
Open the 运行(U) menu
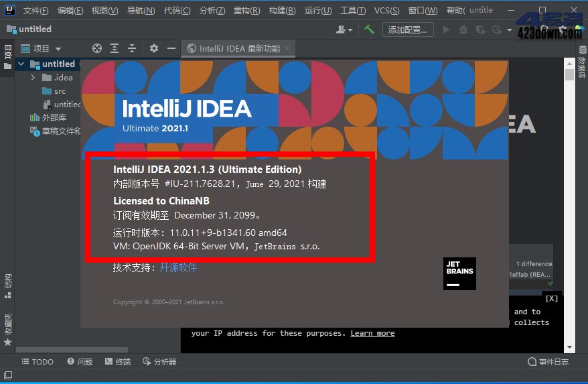tap(318, 11)
